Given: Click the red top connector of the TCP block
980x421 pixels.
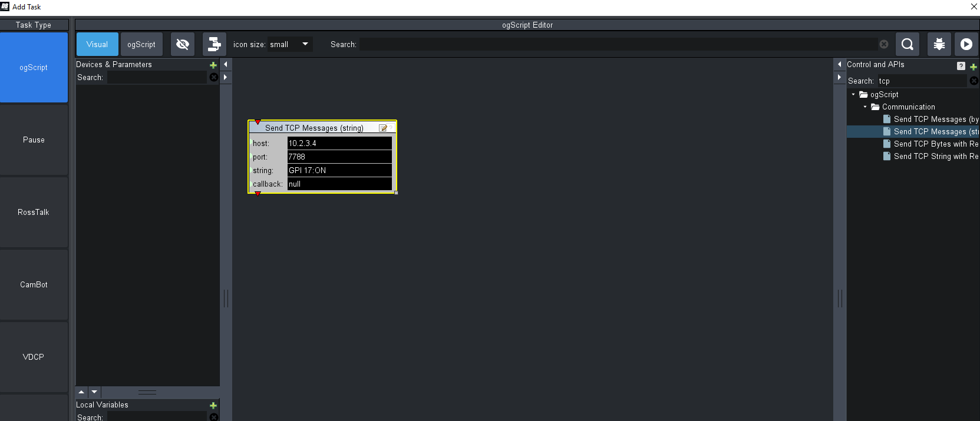Looking at the screenshot, I should (258, 122).
